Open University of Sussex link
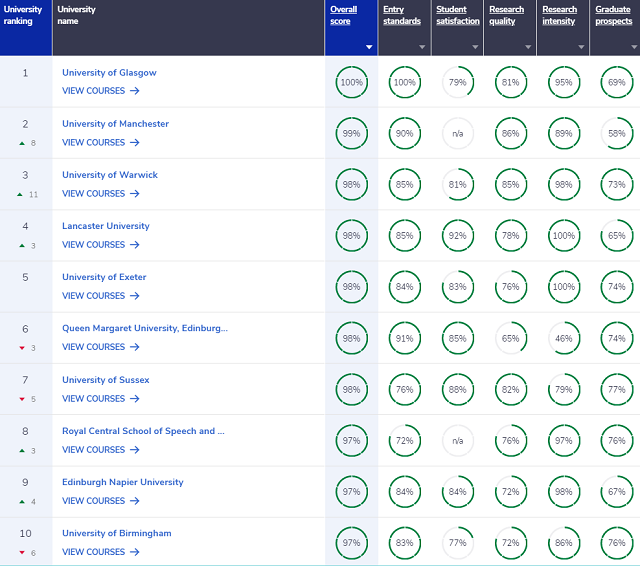 coord(106,380)
